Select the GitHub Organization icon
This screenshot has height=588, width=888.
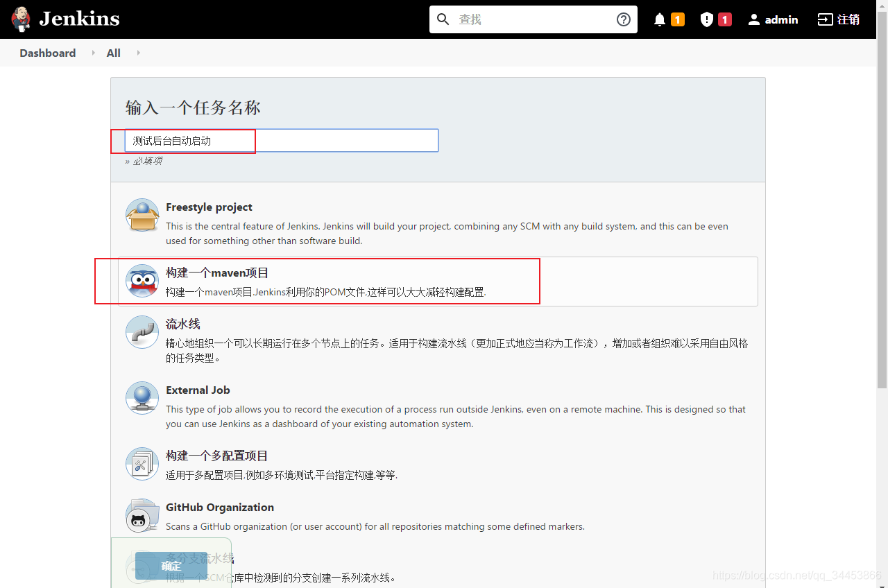(142, 515)
